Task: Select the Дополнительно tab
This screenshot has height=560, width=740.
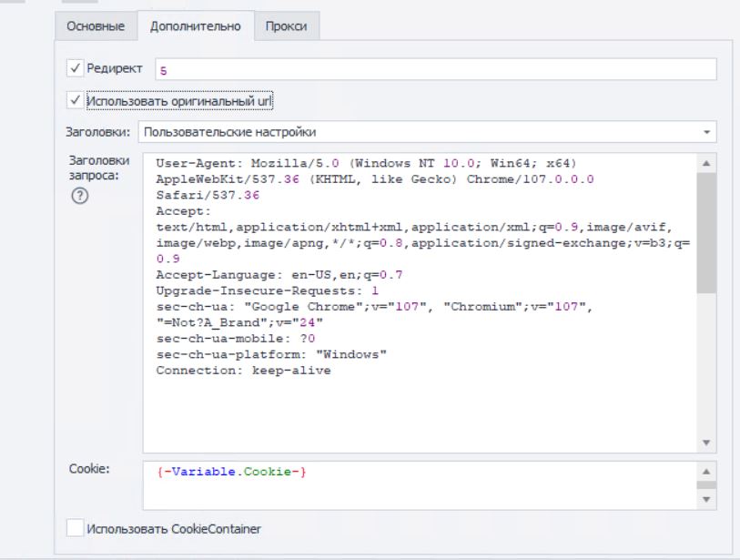Action: pos(195,26)
